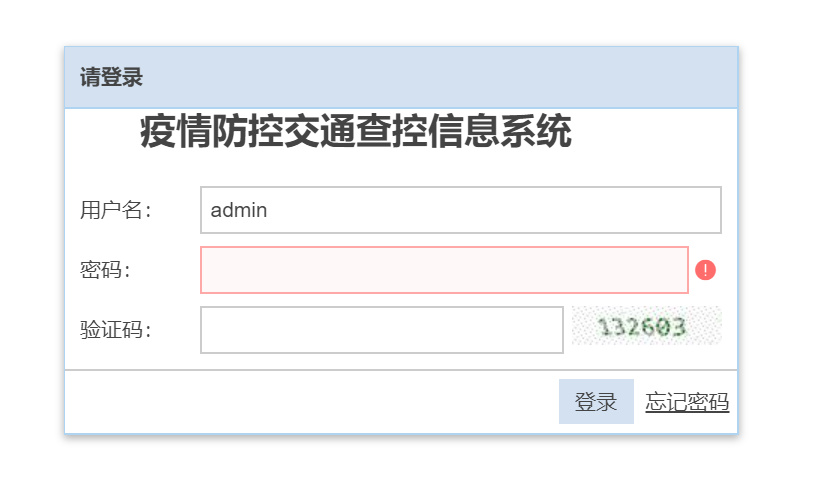
Task: Click the light blue dialog header bar
Action: point(401,77)
